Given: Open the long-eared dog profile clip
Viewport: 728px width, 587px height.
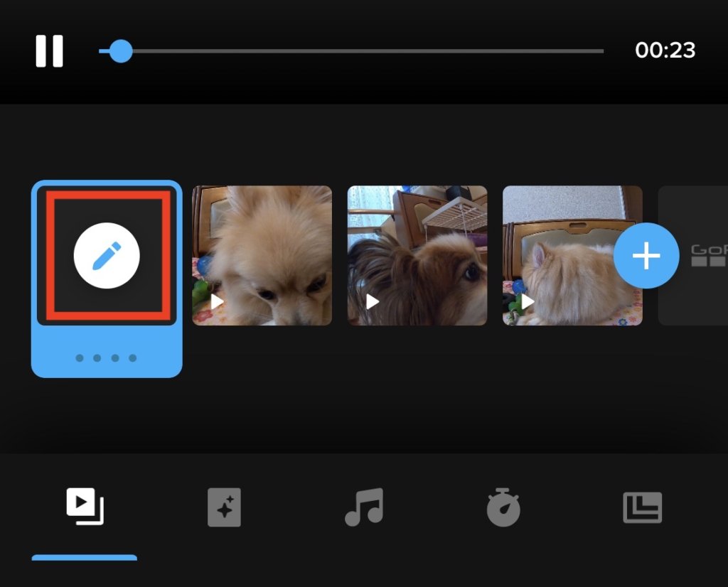Looking at the screenshot, I should pyautogui.click(x=417, y=255).
